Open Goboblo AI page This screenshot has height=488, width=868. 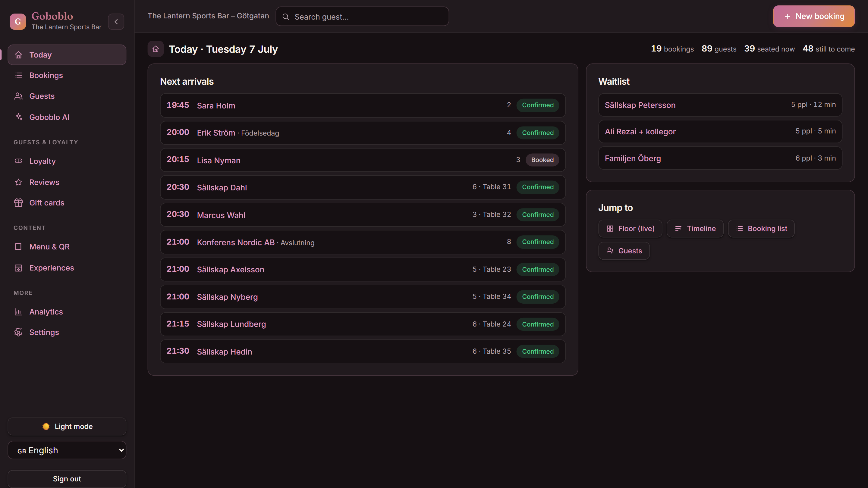(67, 117)
